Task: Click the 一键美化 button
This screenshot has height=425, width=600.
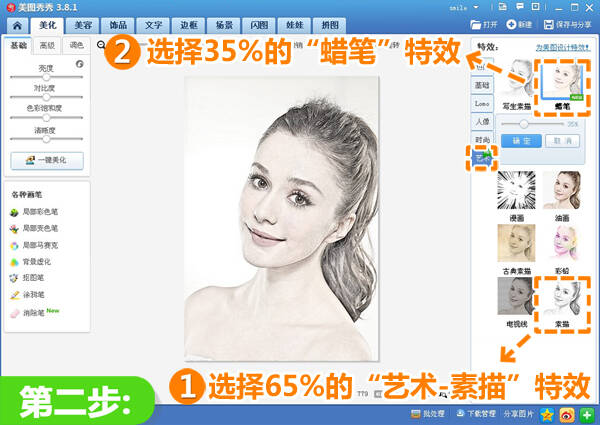Action: 47,160
